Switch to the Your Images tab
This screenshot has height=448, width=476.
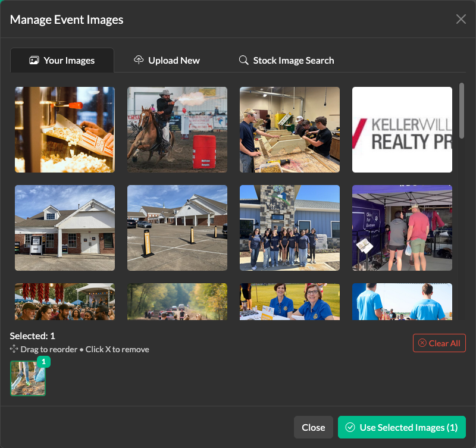pyautogui.click(x=62, y=61)
